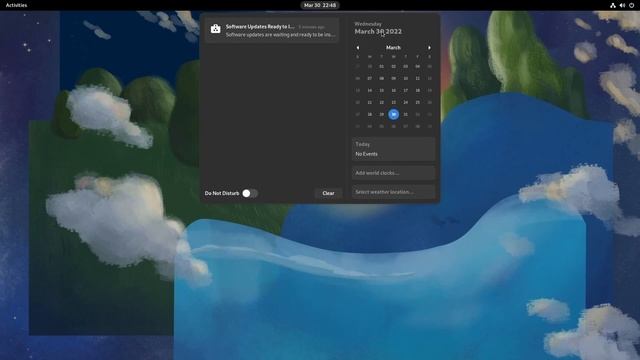The image size is (640, 360).
Task: Select day 10 in the calendar
Action: coord(405,78)
